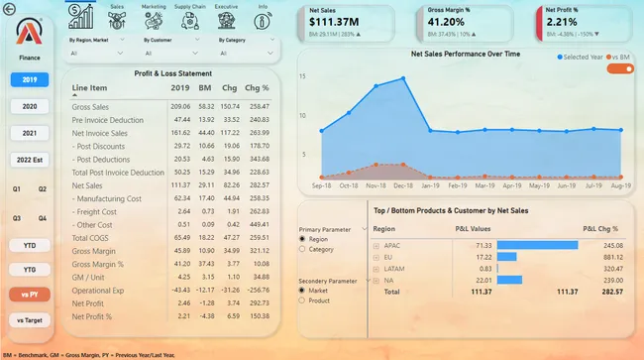The height and width of the screenshot is (360, 644).
Task: Click the P&L Values column header
Action: click(x=473, y=229)
